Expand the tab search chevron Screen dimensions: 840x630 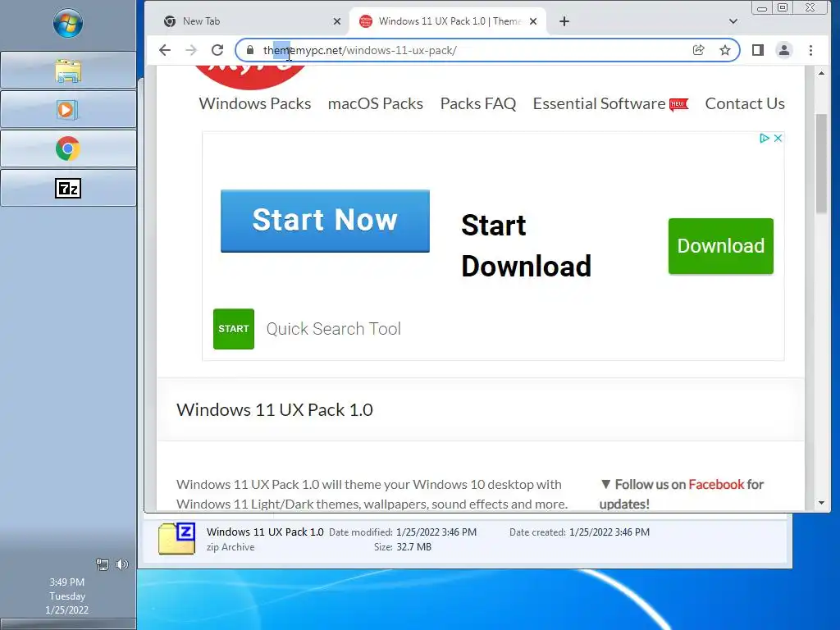(x=733, y=21)
